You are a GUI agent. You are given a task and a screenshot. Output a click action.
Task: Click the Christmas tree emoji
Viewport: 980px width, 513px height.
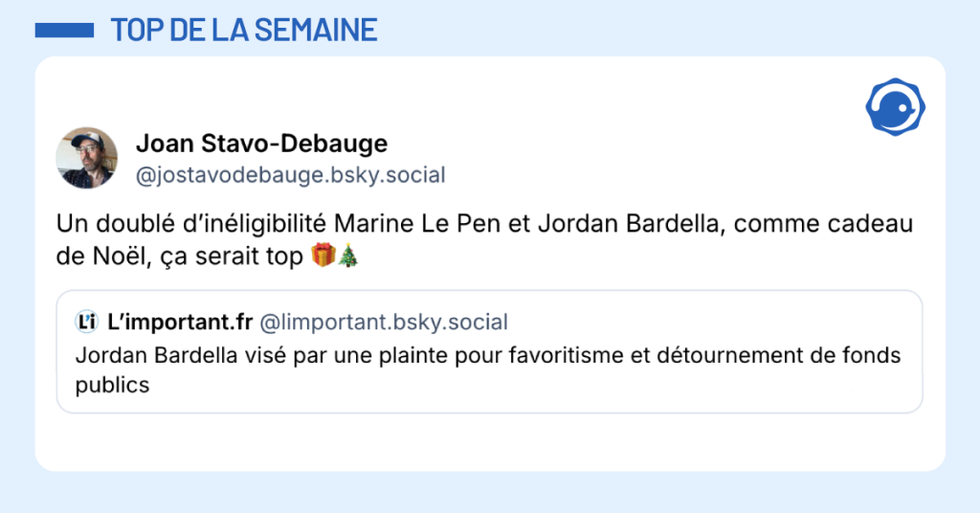click(x=347, y=256)
